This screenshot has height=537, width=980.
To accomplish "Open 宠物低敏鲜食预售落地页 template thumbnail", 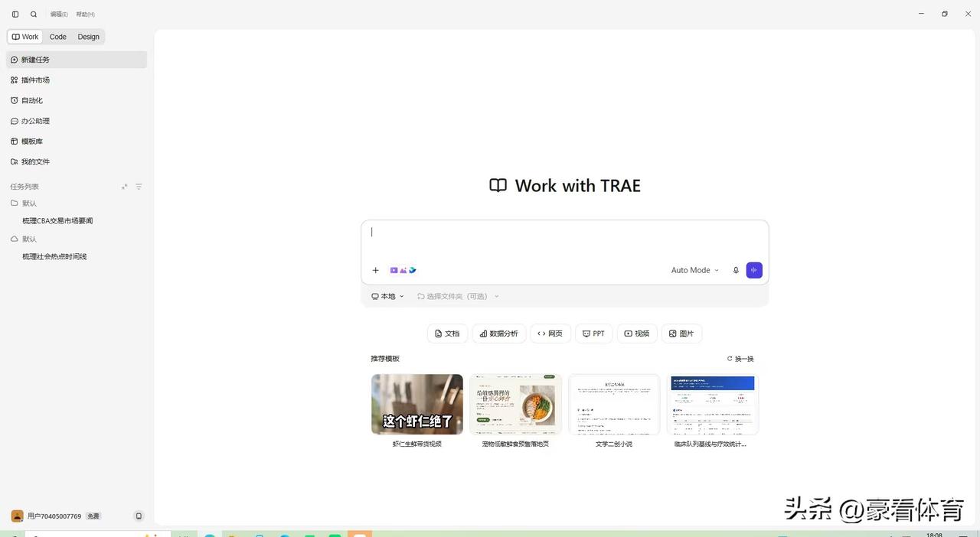I will 515,404.
